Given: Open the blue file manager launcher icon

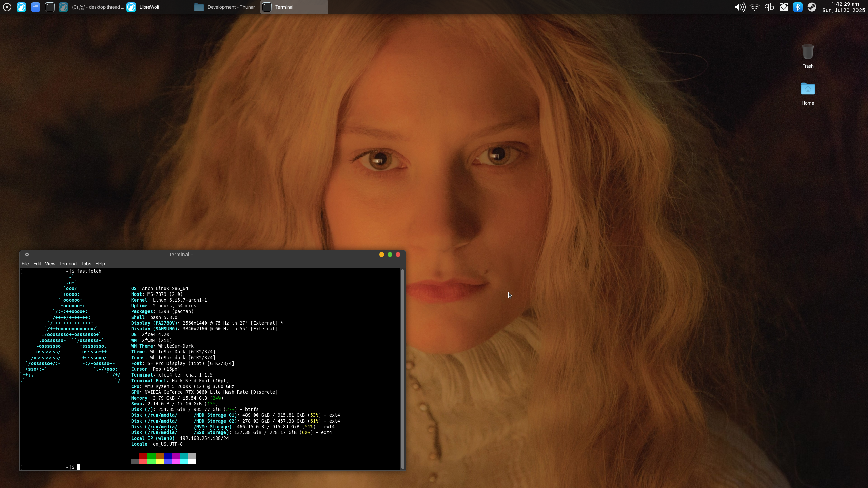Looking at the screenshot, I should pos(36,7).
